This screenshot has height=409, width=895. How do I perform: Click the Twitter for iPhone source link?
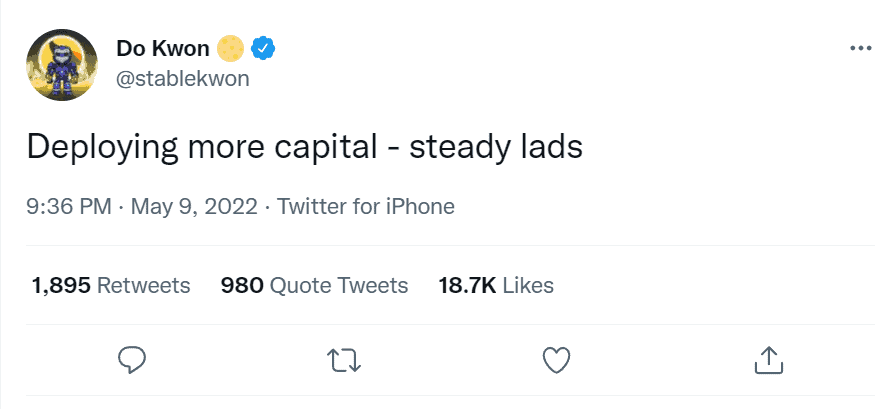[365, 207]
